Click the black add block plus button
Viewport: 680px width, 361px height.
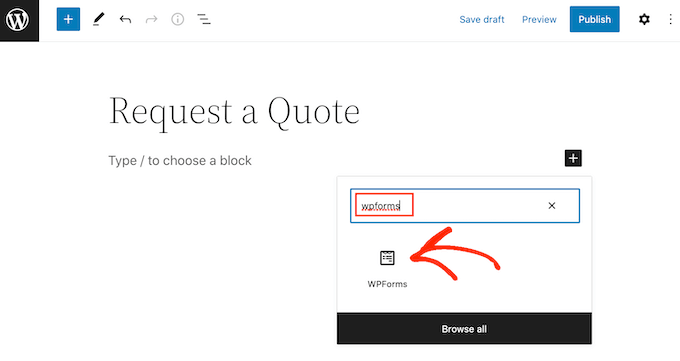click(x=573, y=158)
